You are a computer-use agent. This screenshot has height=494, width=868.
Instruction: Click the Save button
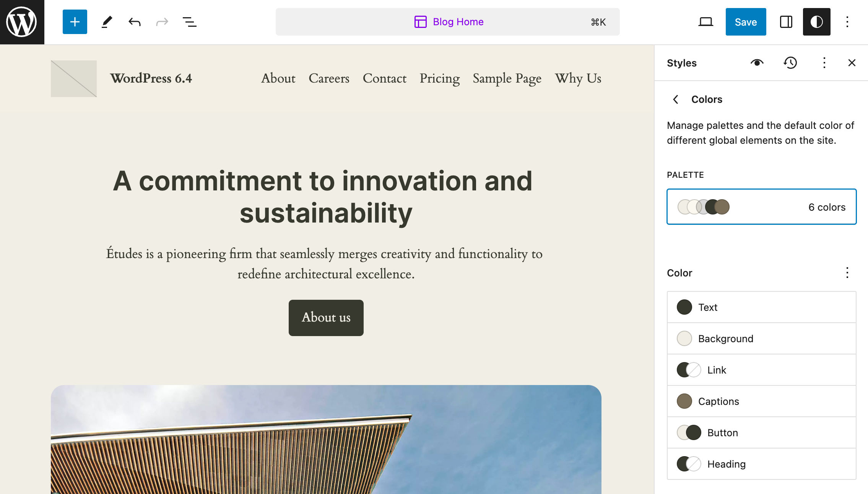(746, 22)
